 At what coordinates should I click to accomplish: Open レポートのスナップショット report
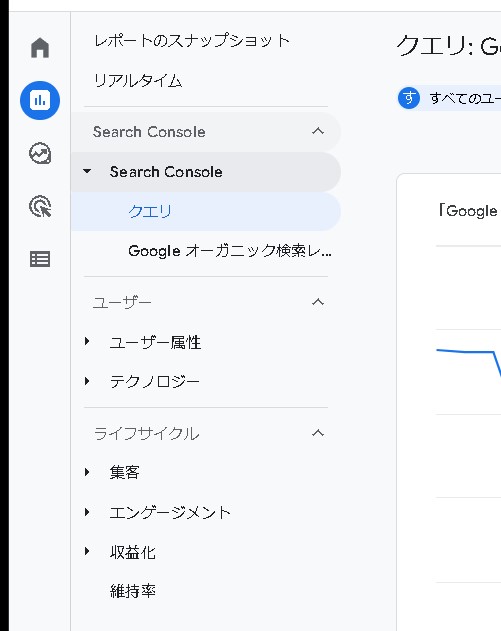(x=192, y=41)
